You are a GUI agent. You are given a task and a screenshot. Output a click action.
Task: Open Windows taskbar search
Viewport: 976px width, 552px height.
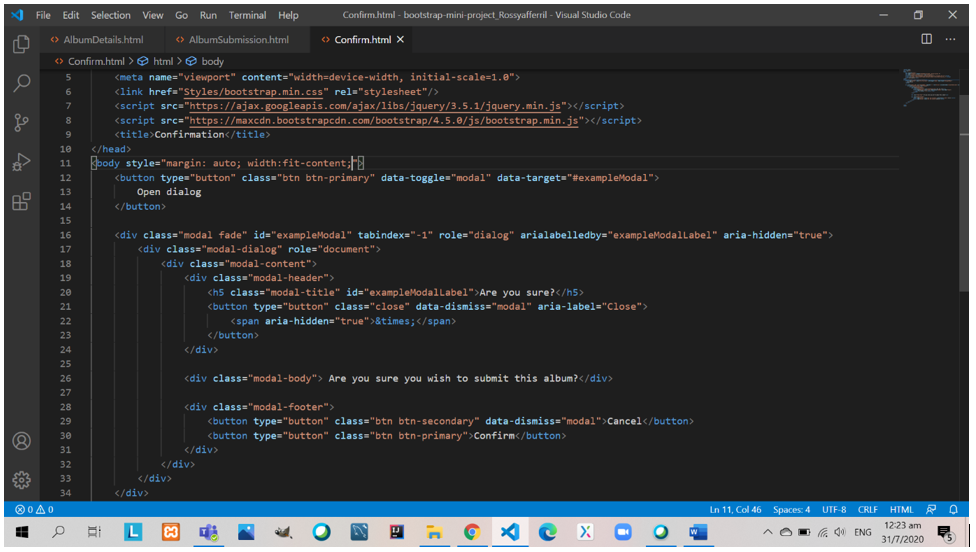59,532
